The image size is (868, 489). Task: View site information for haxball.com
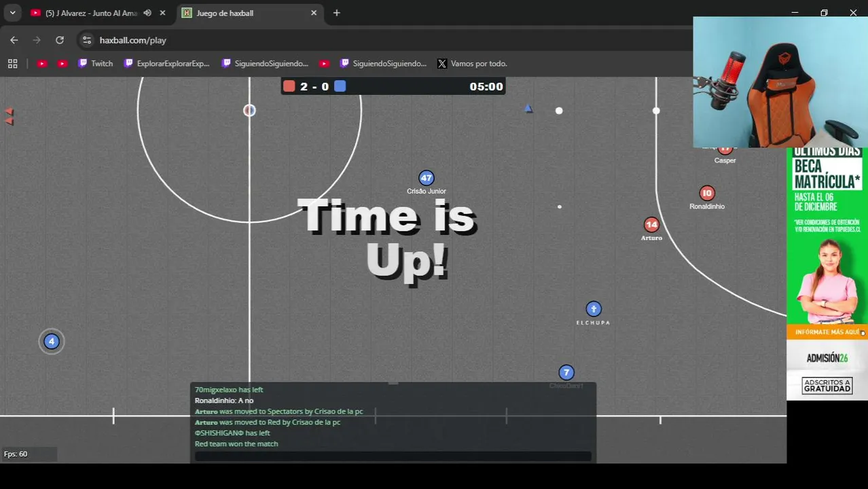(86, 40)
